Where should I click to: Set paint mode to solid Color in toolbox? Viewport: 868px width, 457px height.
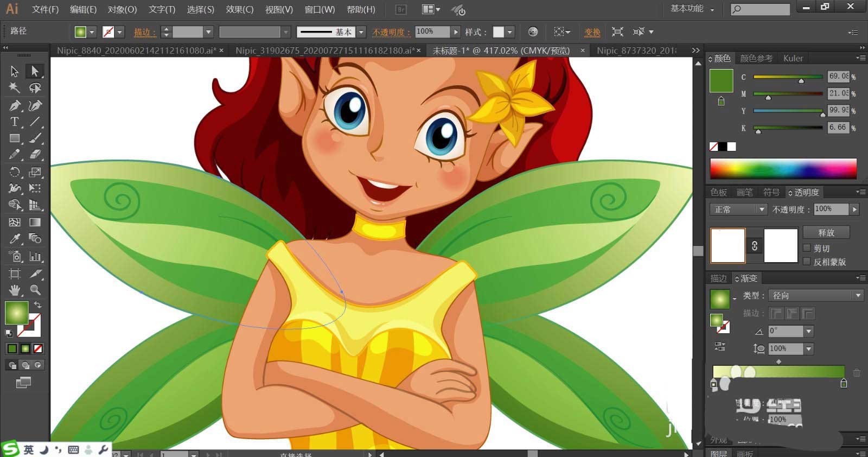click(x=12, y=348)
